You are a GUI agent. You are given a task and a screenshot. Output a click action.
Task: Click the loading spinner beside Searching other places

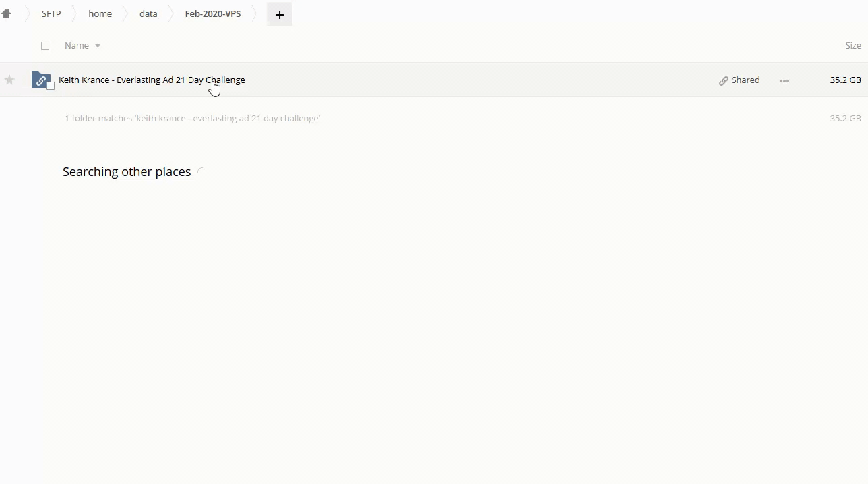click(201, 172)
